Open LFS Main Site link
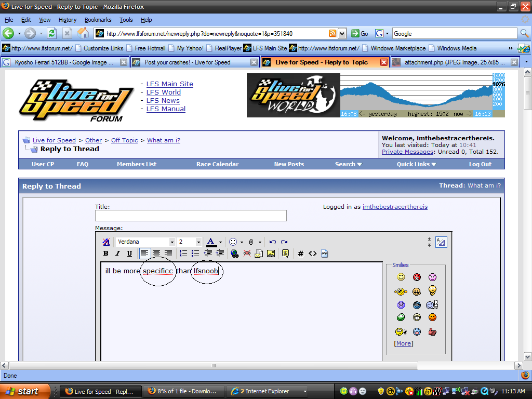 (170, 84)
